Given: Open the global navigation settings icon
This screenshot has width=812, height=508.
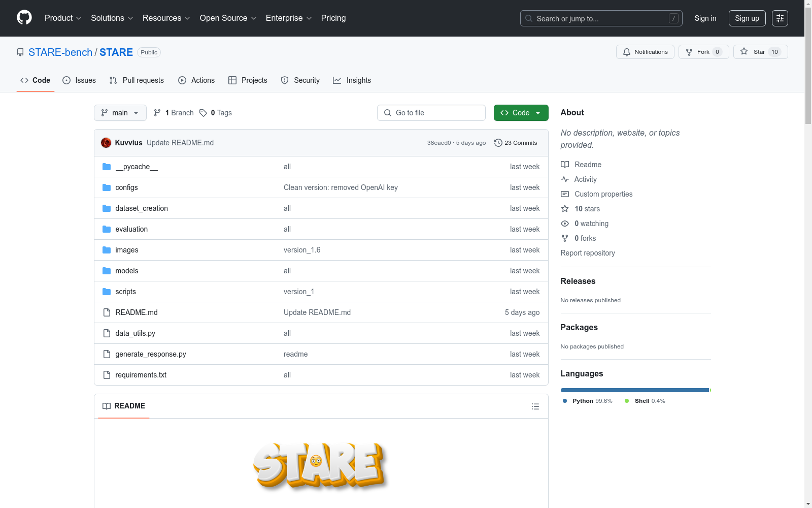Looking at the screenshot, I should click(780, 18).
